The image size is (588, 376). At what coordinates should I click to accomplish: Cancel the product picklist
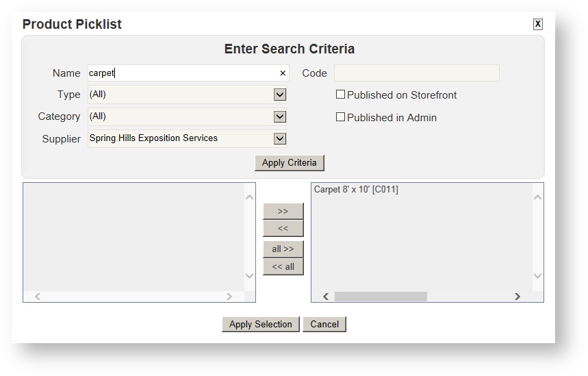324,324
